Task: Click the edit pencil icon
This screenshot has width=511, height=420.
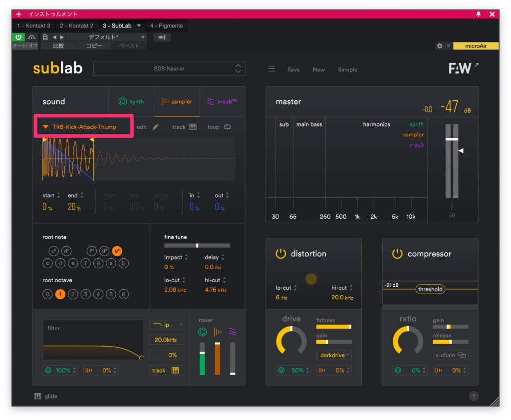Action: (156, 127)
